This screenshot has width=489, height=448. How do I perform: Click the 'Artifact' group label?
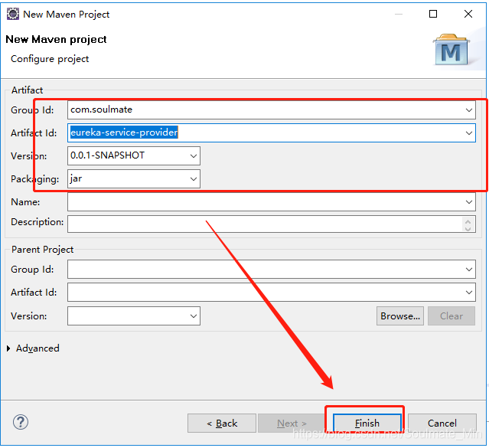pyautogui.click(x=27, y=90)
